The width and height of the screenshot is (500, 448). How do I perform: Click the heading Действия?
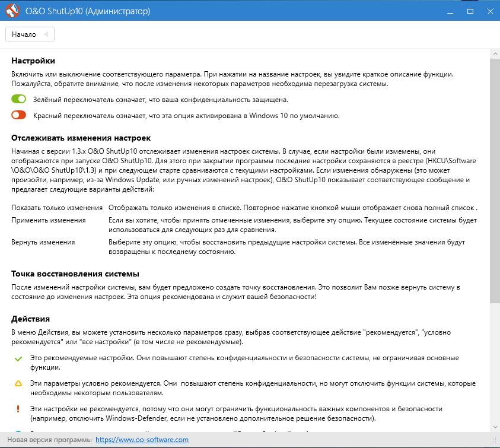31,319
